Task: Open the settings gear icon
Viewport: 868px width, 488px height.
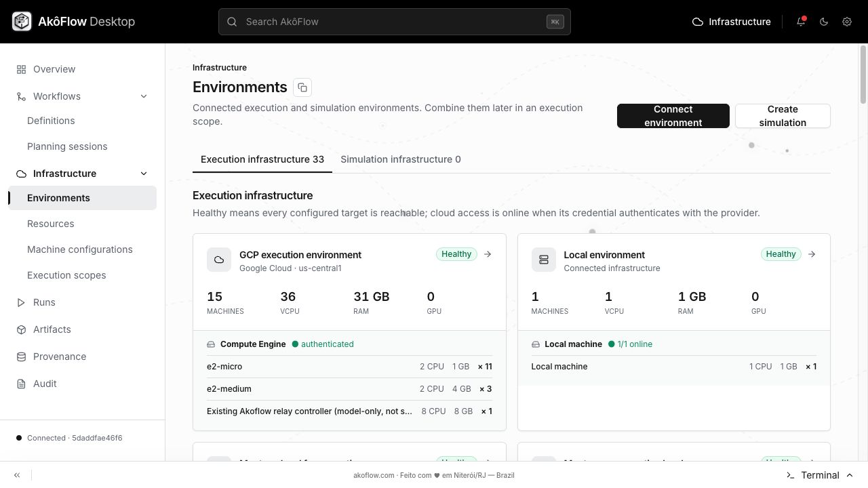Action: 847,22
